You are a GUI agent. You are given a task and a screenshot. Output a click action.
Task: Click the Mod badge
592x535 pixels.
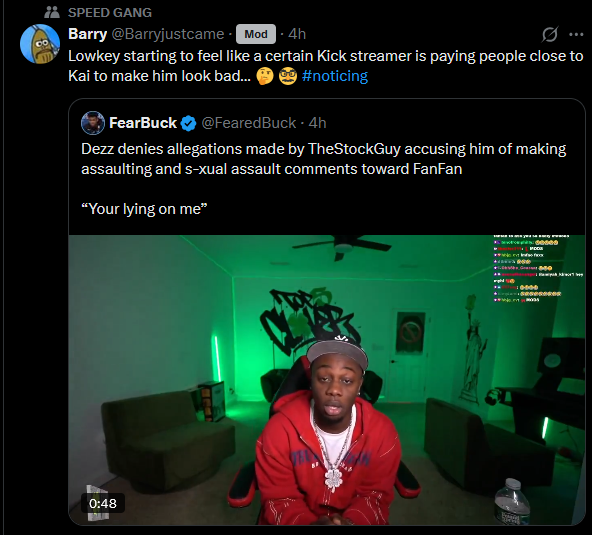point(256,34)
